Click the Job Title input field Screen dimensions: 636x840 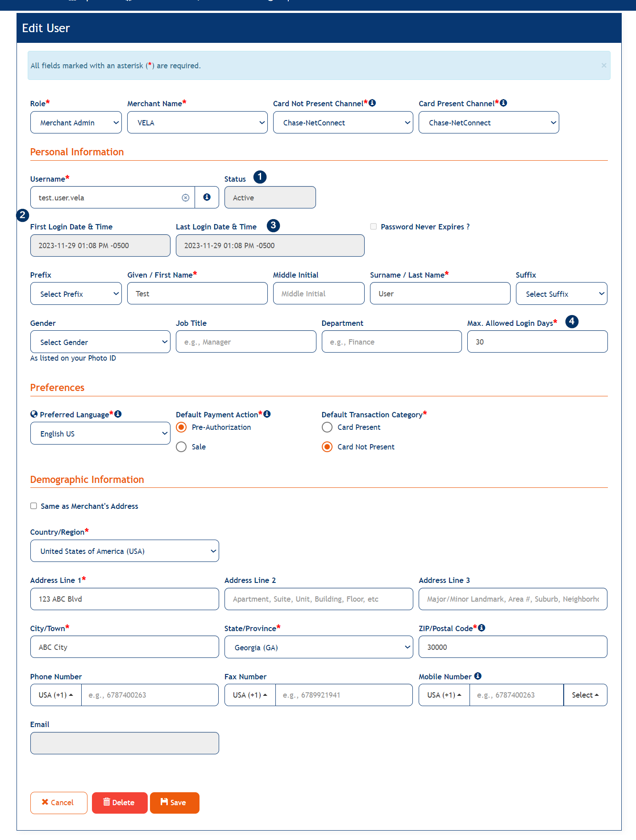click(x=245, y=342)
